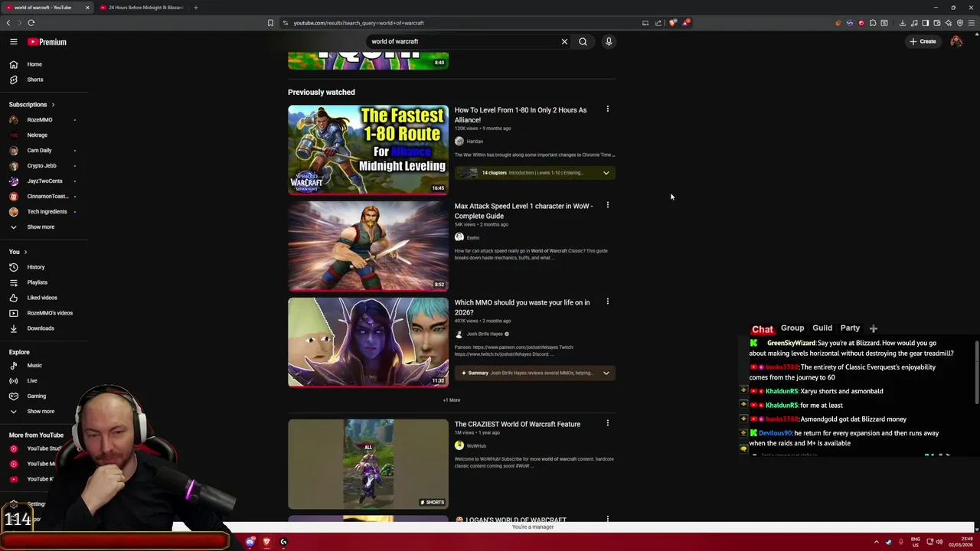Go to Home in the sidebar

tap(34, 64)
